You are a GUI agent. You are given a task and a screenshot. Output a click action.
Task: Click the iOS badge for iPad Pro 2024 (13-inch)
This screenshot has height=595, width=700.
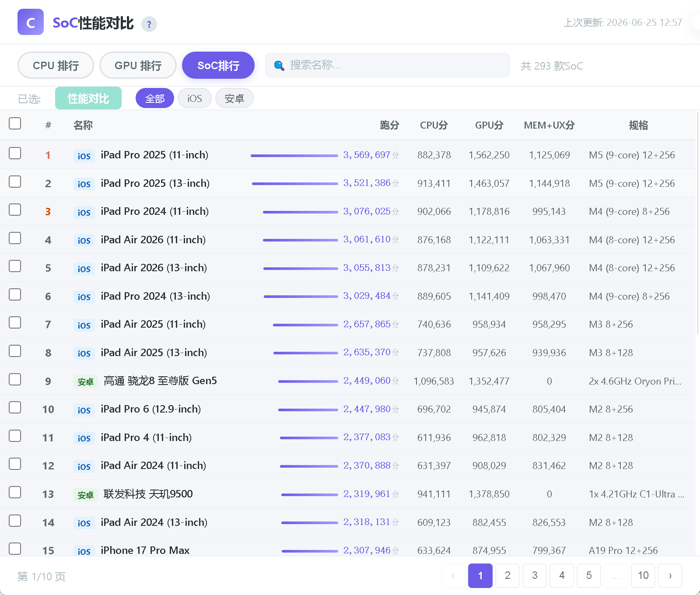point(84,297)
